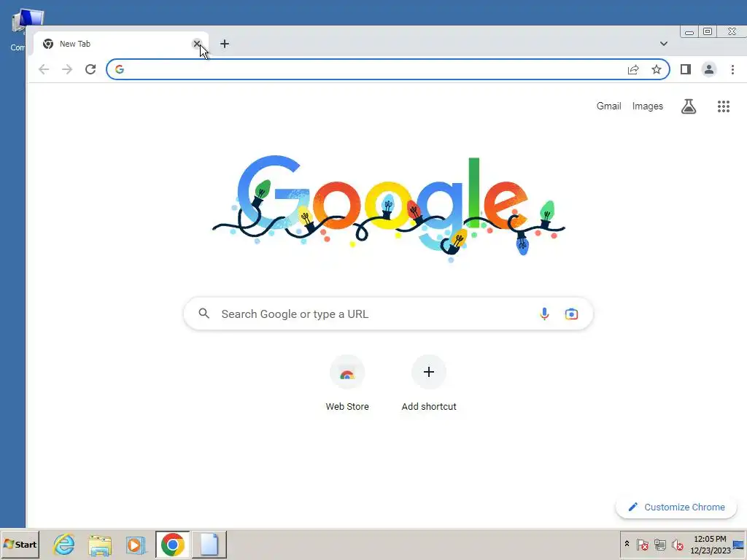This screenshot has width=747, height=560.
Task: Open the blank document taskbar item
Action: (209, 544)
